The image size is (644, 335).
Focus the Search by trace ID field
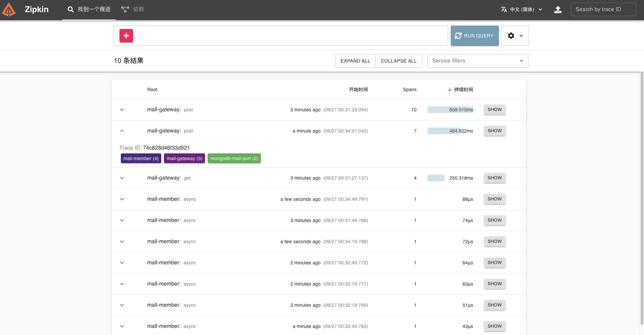pos(603,9)
